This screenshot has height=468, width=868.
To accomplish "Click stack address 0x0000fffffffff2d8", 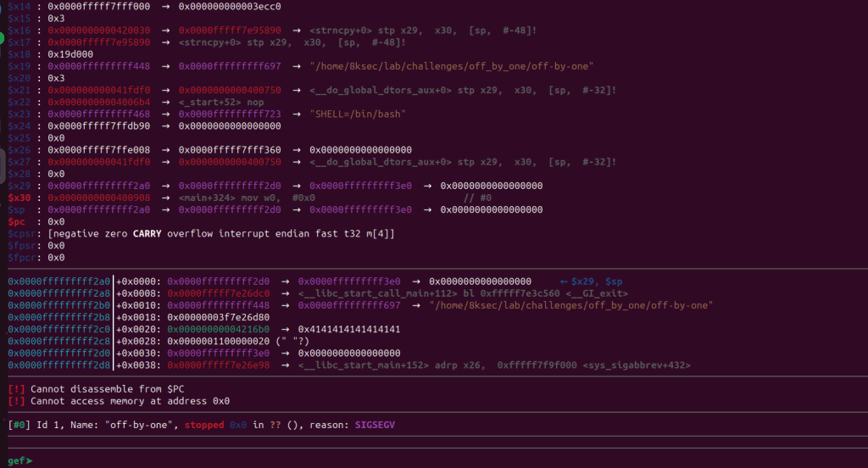I will pos(58,365).
